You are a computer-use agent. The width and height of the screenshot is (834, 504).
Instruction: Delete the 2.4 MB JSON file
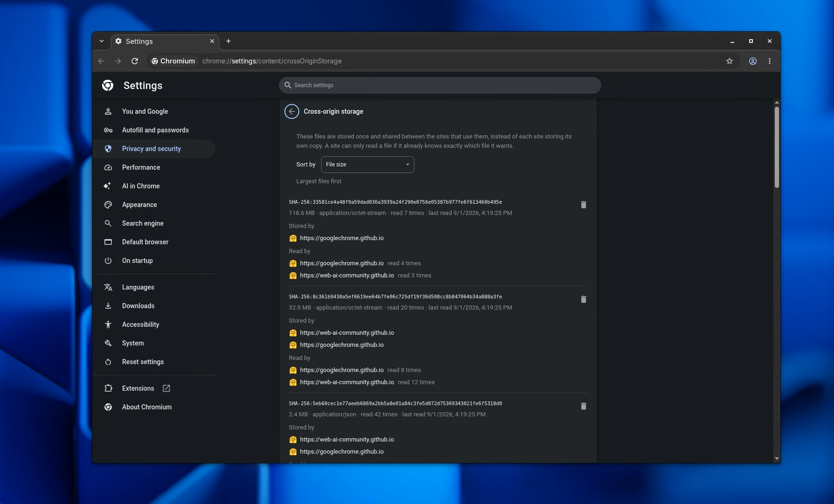coord(583,406)
